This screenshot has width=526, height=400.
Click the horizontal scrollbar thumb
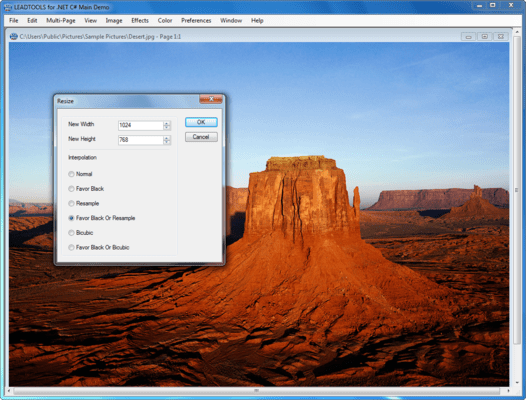[256, 391]
